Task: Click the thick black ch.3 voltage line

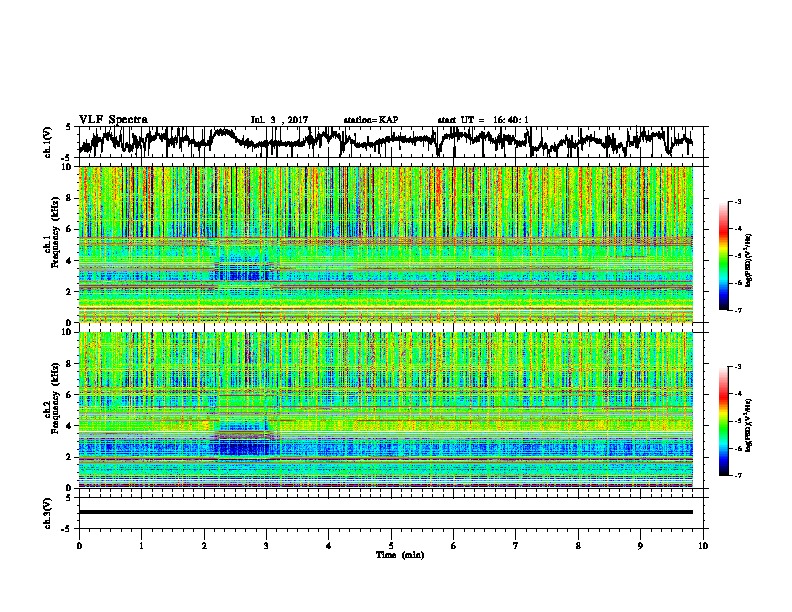Action: 385,512
